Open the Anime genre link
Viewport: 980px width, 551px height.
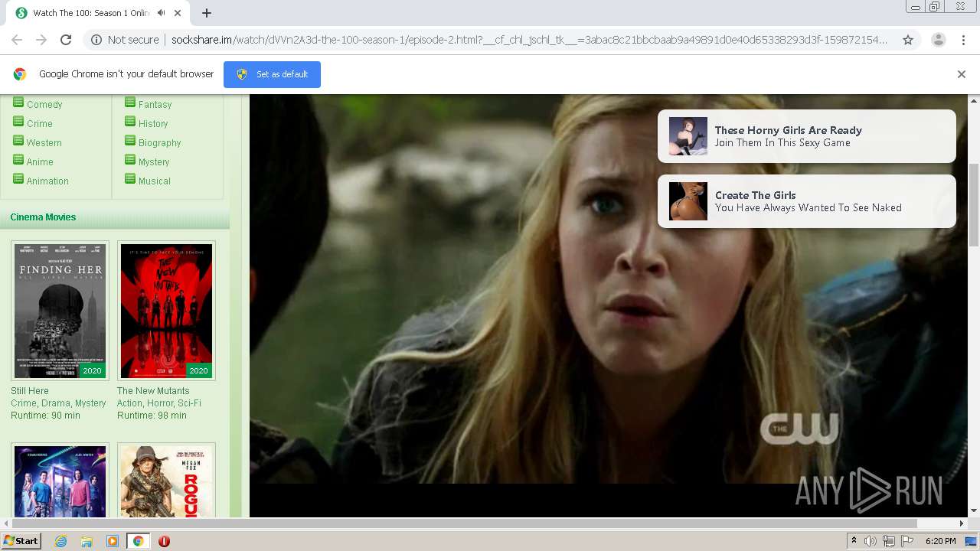click(40, 162)
